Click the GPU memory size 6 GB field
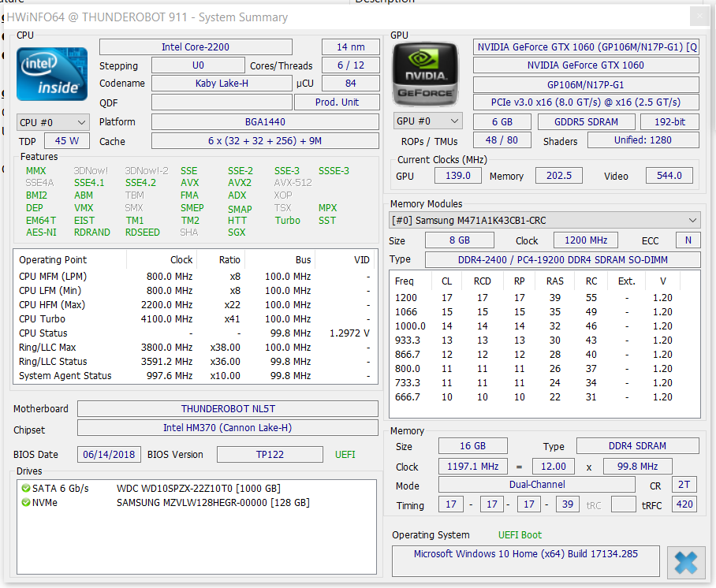The height and width of the screenshot is (588, 716). [502, 122]
